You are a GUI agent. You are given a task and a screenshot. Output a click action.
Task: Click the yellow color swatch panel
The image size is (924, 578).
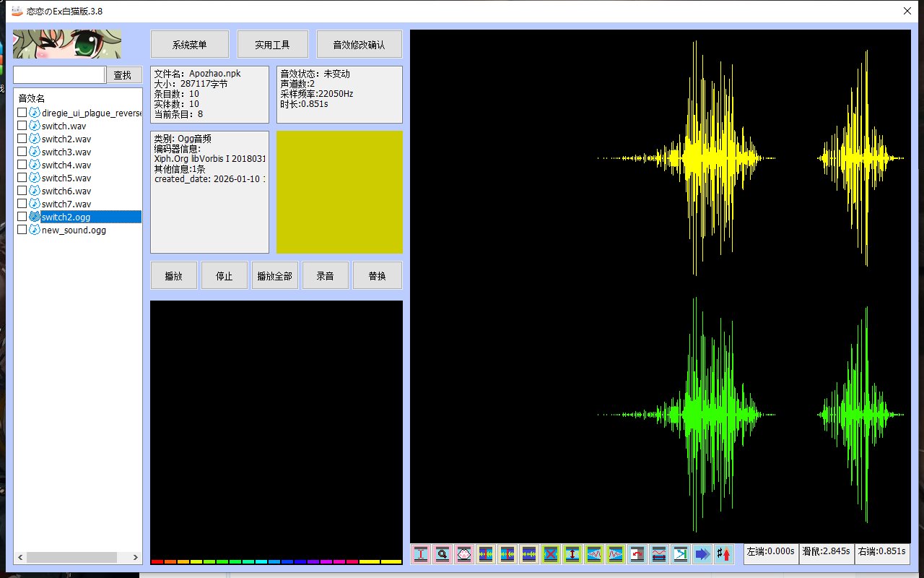pos(339,192)
